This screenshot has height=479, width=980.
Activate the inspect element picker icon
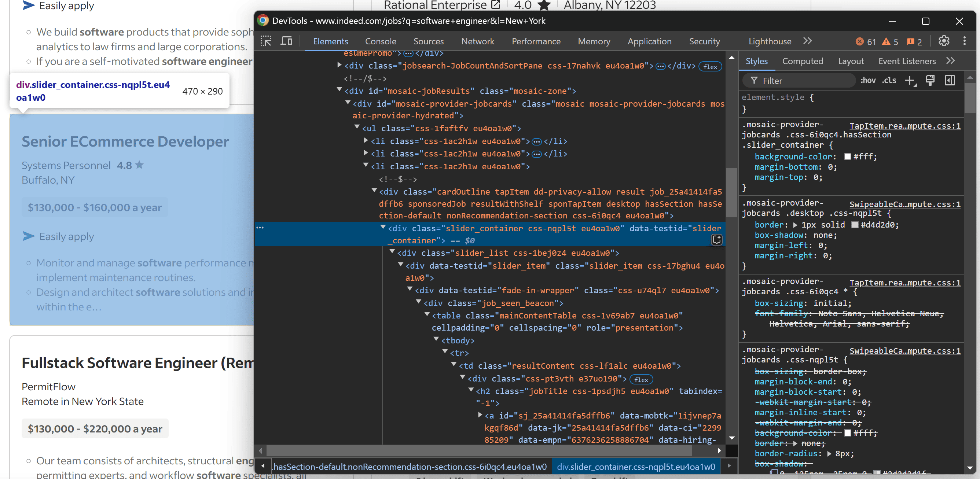tap(265, 41)
